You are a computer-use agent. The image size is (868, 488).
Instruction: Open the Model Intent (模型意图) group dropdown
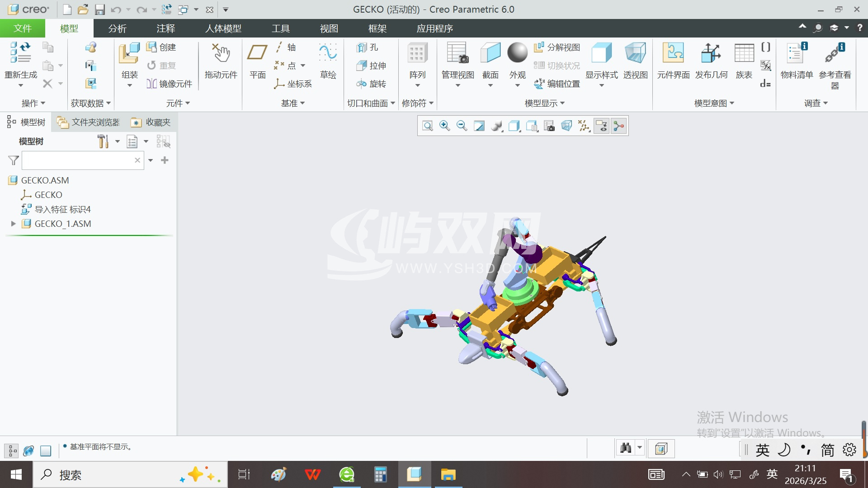pos(714,103)
